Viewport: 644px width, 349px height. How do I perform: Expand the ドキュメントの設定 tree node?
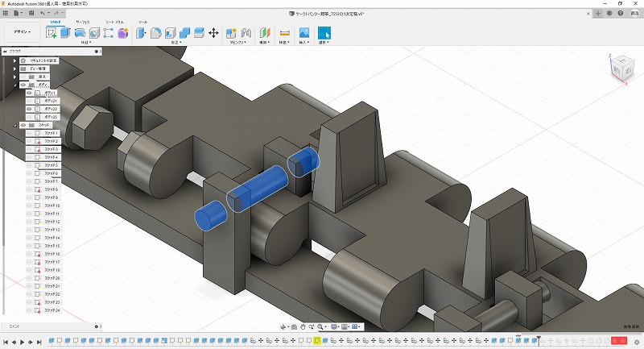point(14,60)
